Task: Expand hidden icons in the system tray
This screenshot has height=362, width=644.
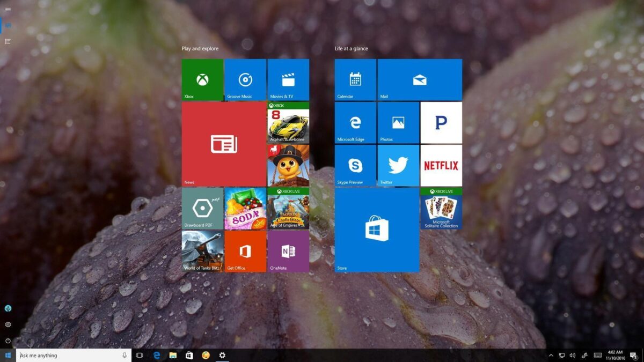Action: pos(551,355)
